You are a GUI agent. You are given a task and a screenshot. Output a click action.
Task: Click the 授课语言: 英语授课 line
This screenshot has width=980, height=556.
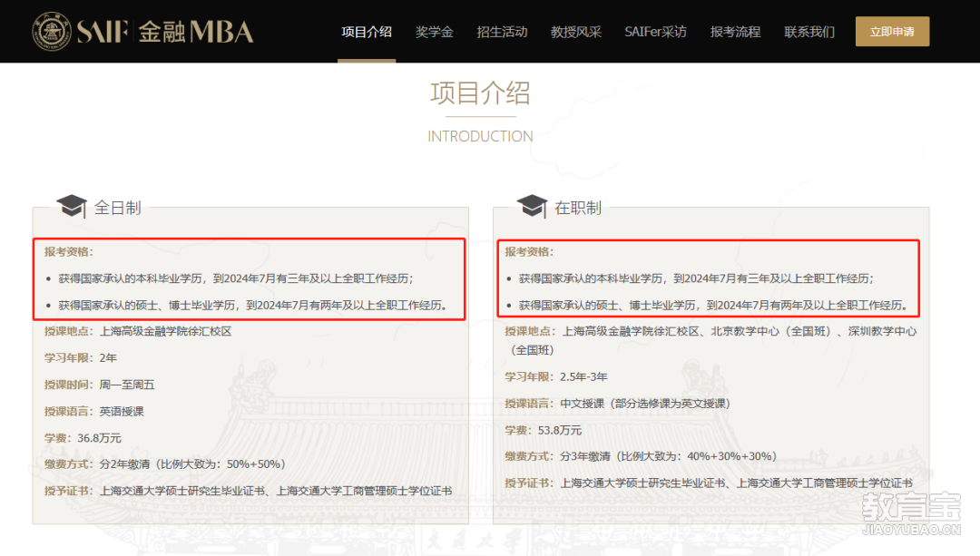[x=93, y=411]
